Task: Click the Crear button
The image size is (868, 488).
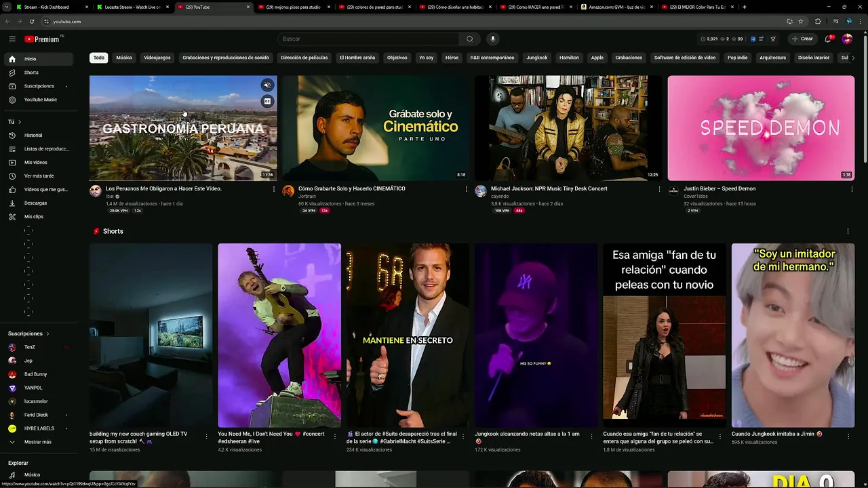Action: (x=802, y=39)
